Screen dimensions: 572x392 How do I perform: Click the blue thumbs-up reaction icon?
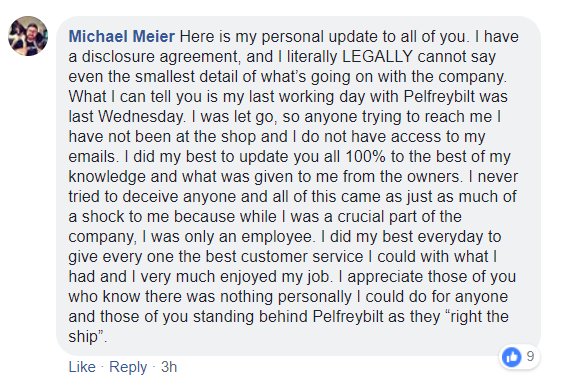[x=511, y=356]
